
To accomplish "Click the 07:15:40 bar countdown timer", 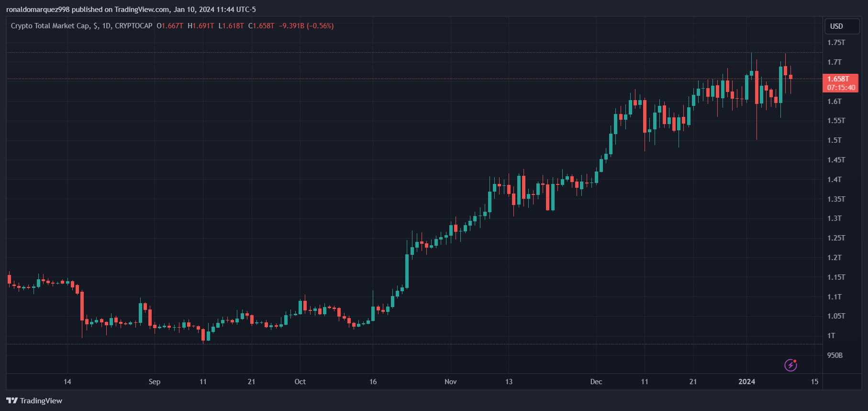I will (x=841, y=88).
